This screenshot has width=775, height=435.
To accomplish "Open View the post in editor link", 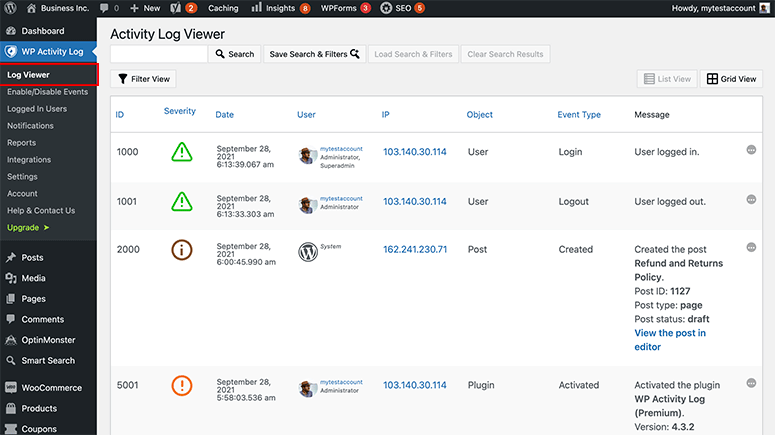I will pyautogui.click(x=669, y=340).
